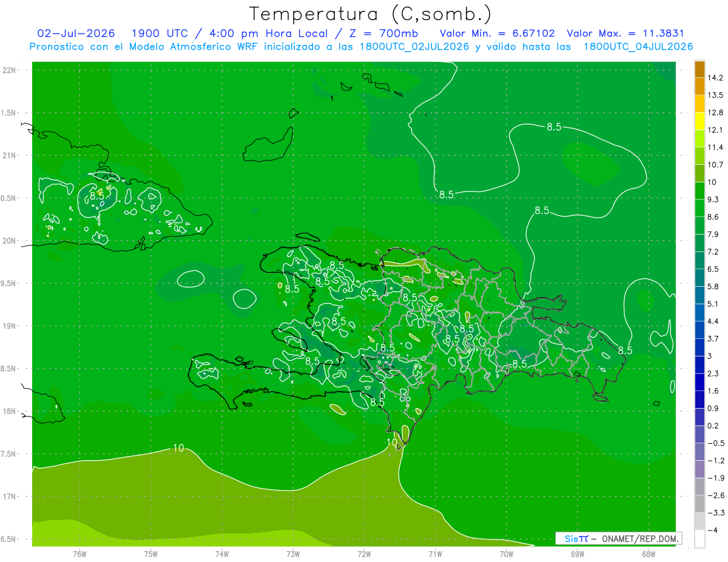Click the "69W" longitude axis label
The image size is (728, 562).
(577, 554)
